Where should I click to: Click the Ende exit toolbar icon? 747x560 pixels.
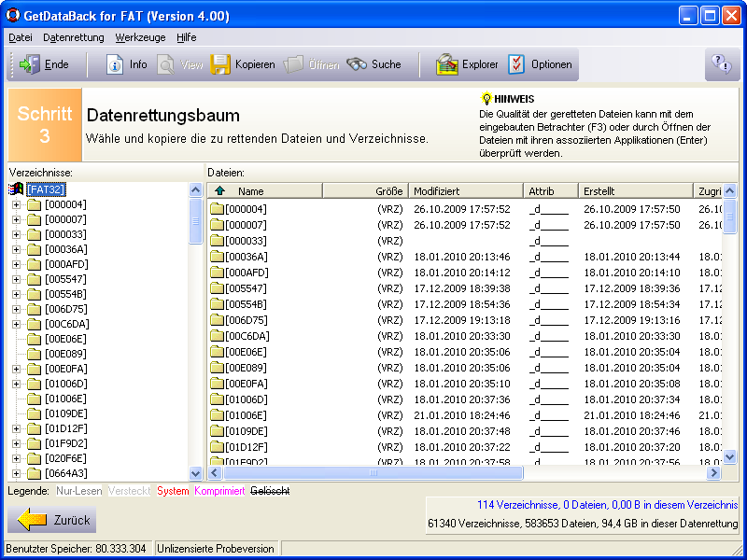tap(30, 64)
